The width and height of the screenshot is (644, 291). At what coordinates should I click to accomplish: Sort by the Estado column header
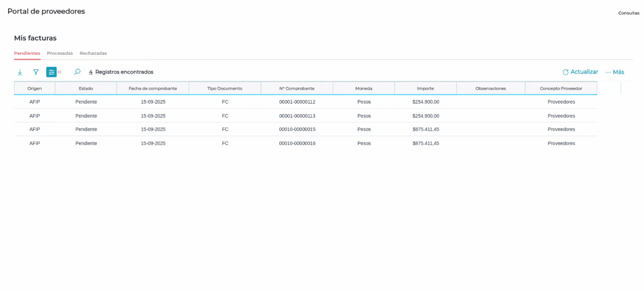[x=86, y=89]
